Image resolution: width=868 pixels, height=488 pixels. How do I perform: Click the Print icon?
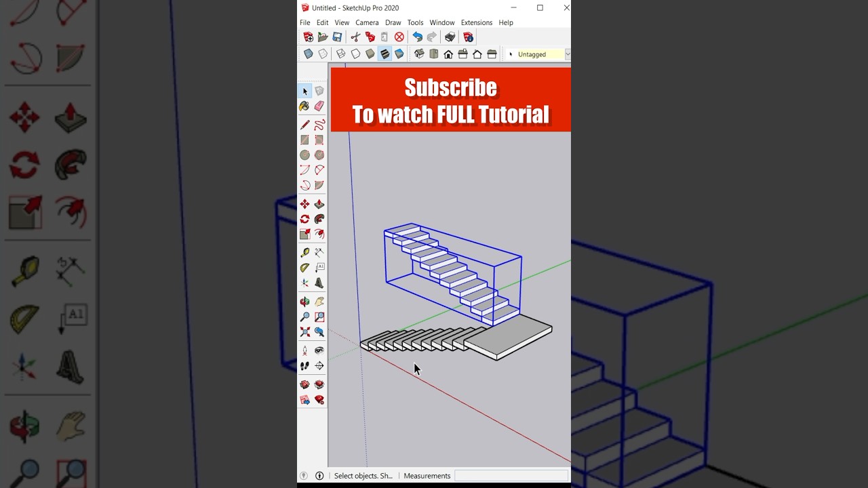click(x=450, y=37)
